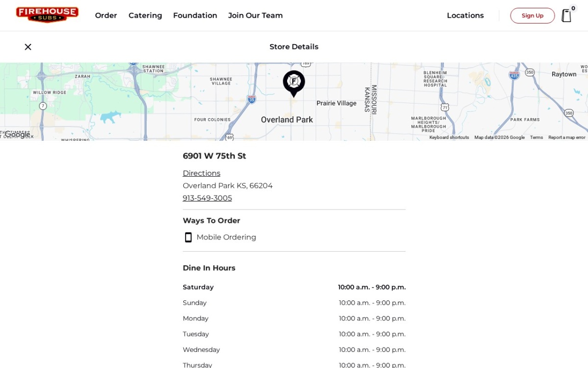
Task: Click the Store Details title
Action: [294, 47]
